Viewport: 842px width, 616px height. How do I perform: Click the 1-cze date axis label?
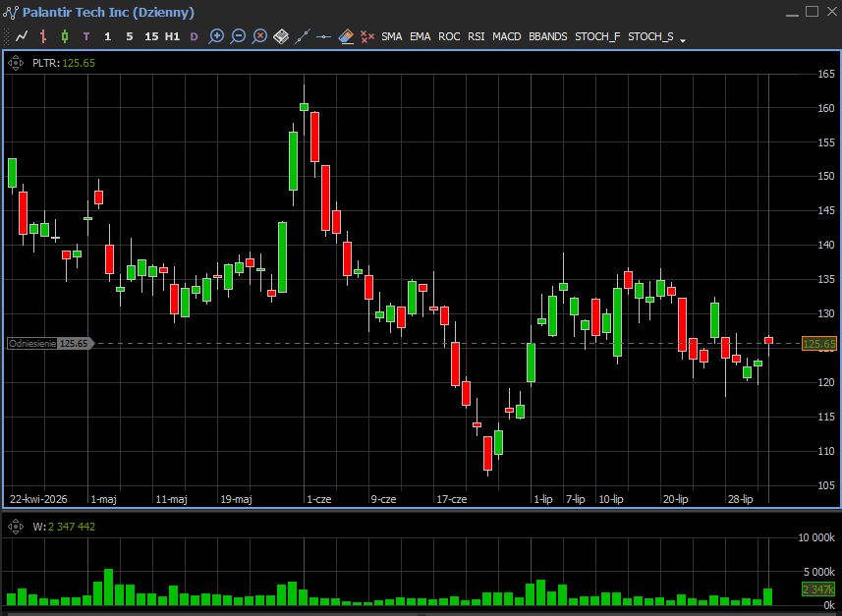[x=319, y=499]
